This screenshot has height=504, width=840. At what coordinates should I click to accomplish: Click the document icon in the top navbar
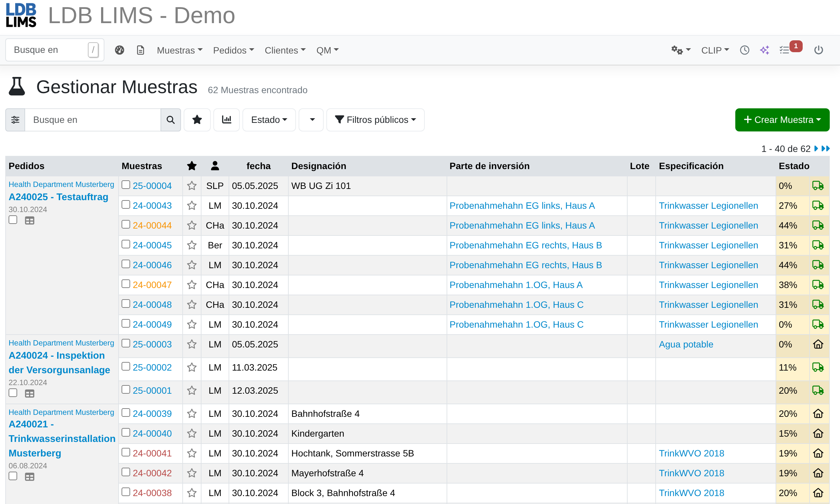point(140,50)
